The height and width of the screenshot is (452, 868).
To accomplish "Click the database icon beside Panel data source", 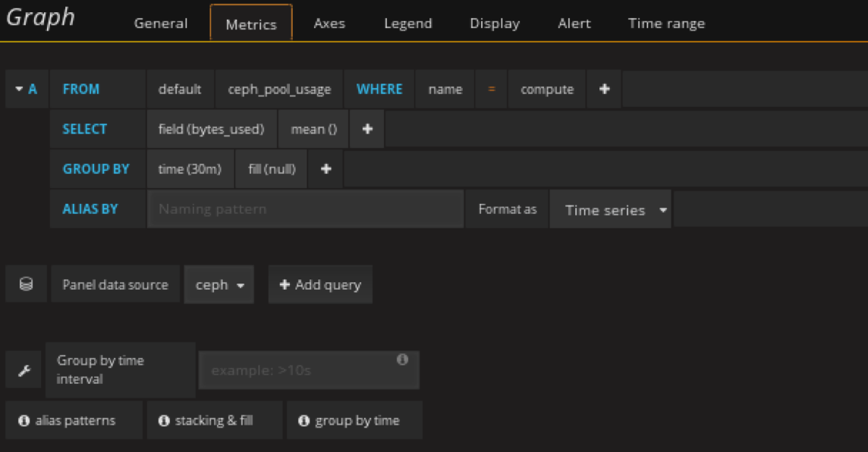I will (x=26, y=284).
